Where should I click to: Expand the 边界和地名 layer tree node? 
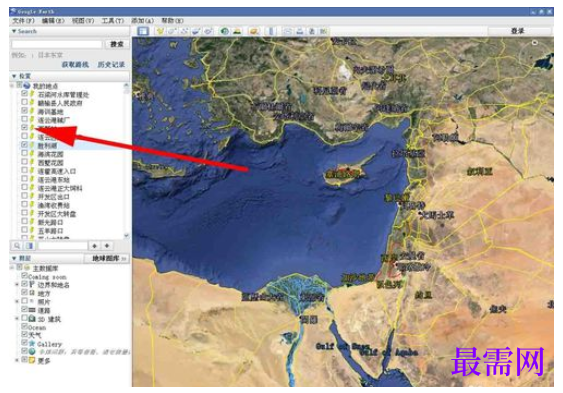pyautogui.click(x=17, y=284)
